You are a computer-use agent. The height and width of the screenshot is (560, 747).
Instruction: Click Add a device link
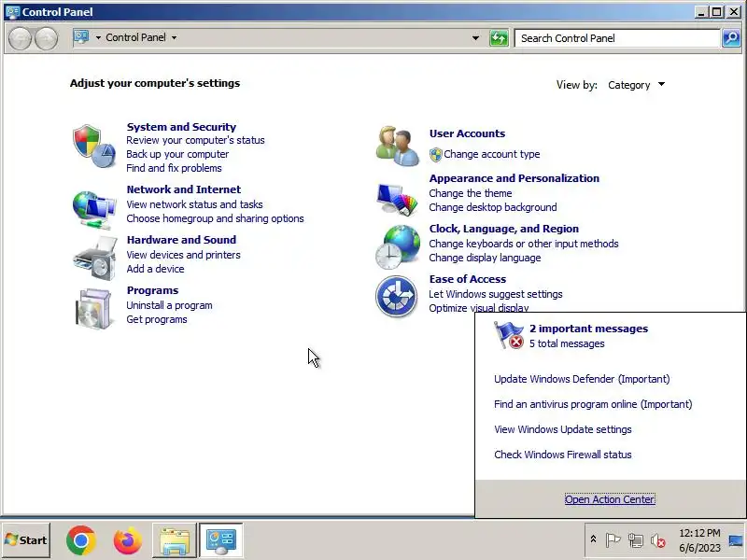[x=155, y=269]
